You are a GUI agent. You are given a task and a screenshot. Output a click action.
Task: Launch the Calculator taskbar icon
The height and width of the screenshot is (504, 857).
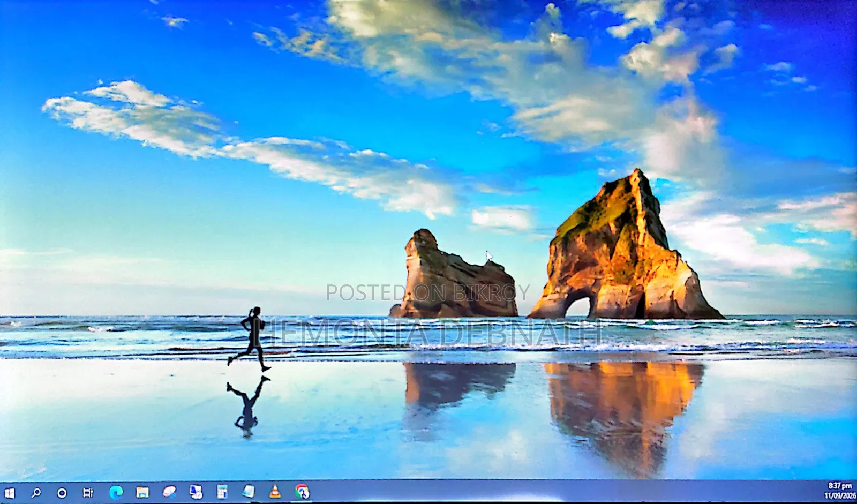(222, 491)
